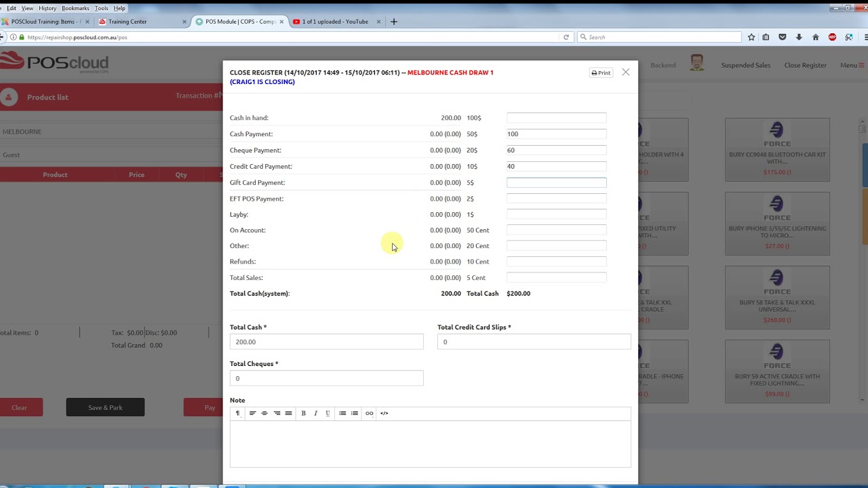
Task: Reload the current page
Action: point(566,37)
